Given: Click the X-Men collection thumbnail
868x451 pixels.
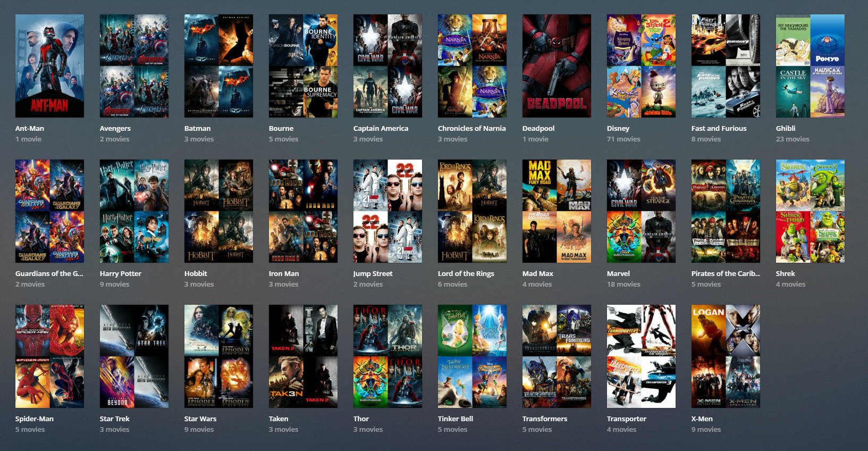Looking at the screenshot, I should [x=726, y=356].
